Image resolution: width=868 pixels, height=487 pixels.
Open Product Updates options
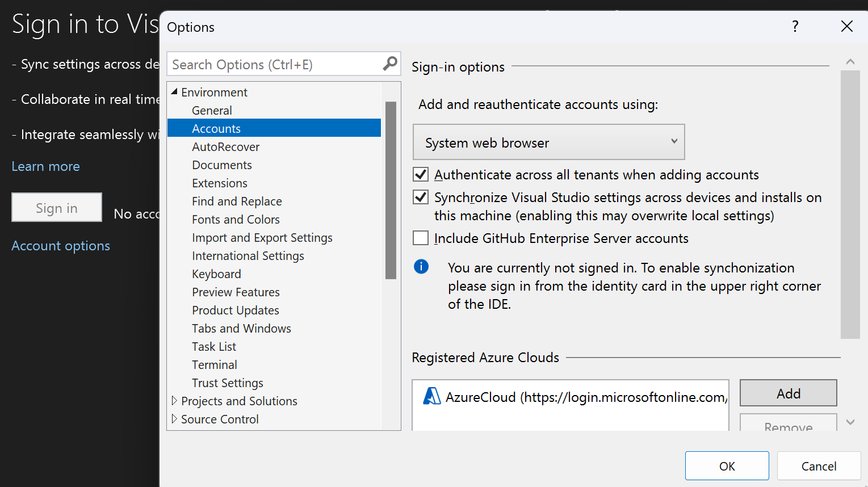click(235, 310)
